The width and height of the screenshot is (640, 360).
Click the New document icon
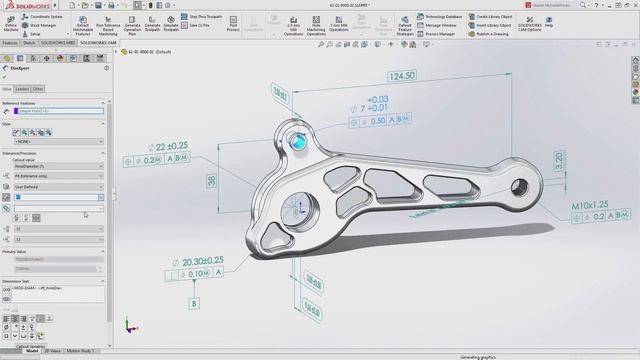[x=72, y=5]
